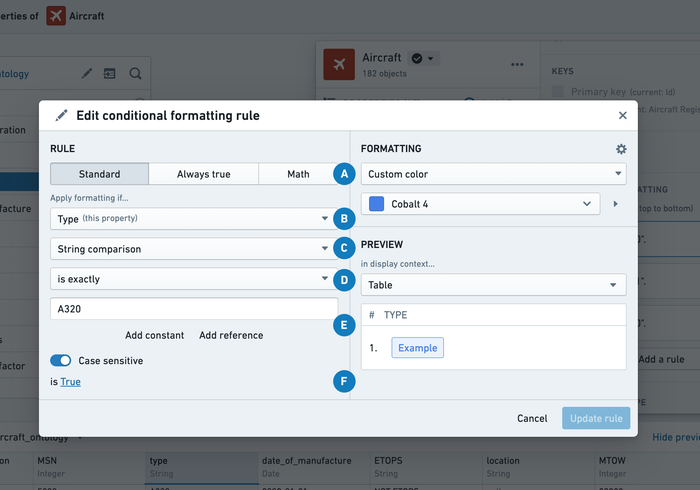Check the Primary key checkbox
700x490 pixels.
pos(558,92)
